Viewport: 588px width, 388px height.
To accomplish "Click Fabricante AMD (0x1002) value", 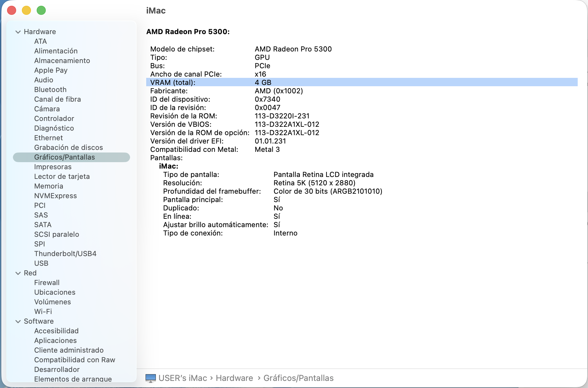I will (x=279, y=91).
